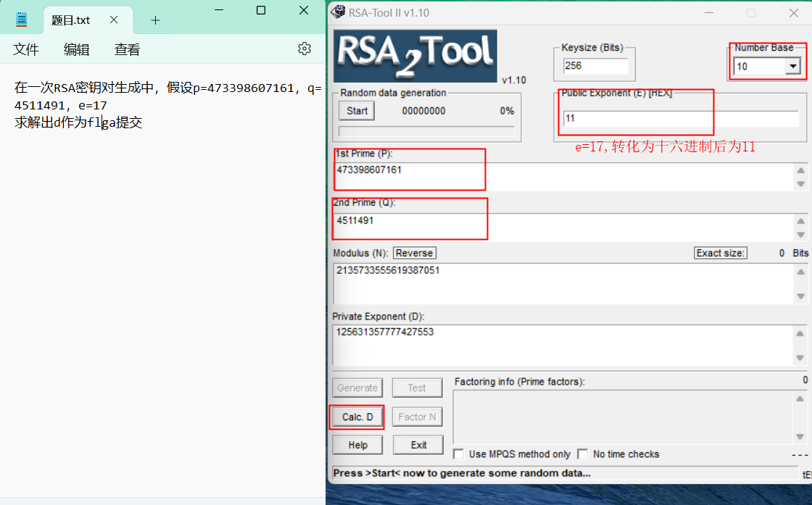Enable No time checks checkbox
Screen dimensions: 812x505
(x=583, y=454)
